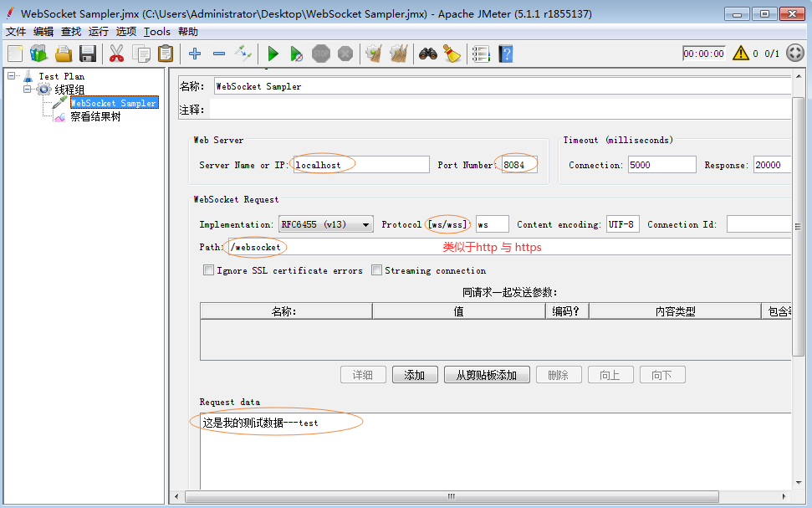Open the 编辑 menu

(43, 32)
